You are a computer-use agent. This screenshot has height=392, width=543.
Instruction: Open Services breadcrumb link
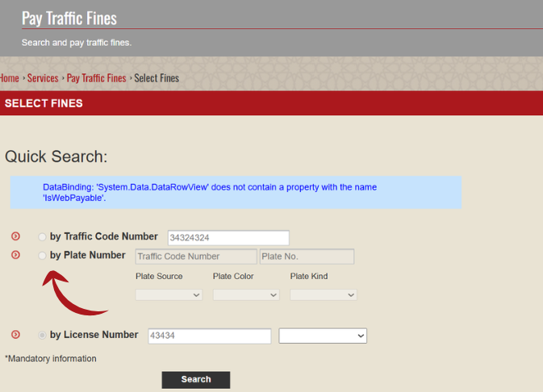[x=43, y=78]
